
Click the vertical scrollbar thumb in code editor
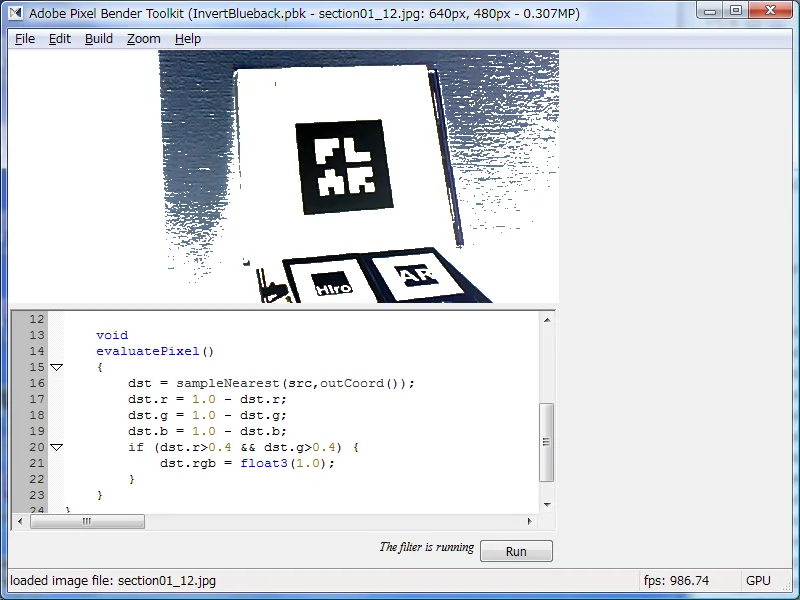pos(546,442)
